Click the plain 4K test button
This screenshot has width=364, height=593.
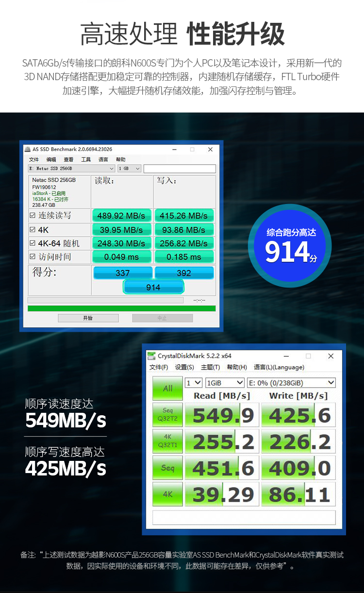point(167,494)
